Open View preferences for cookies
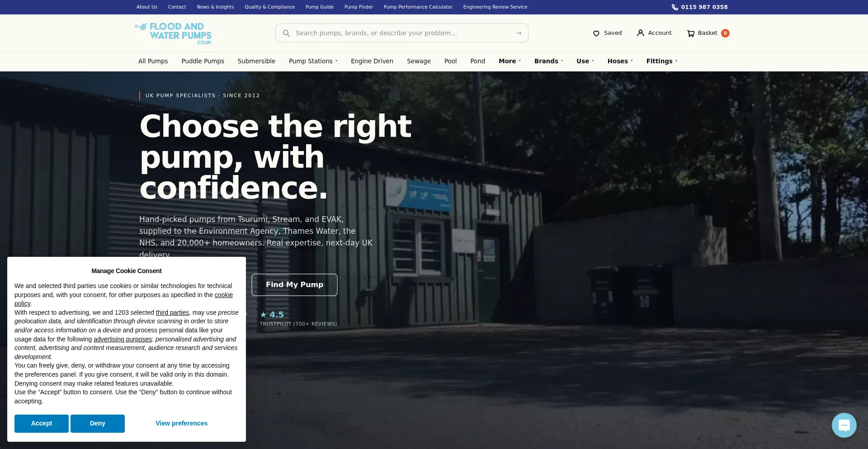This screenshot has width=868, height=449. (x=182, y=424)
